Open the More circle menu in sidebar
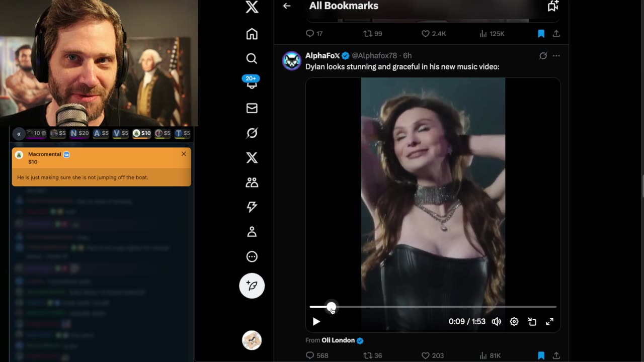The image size is (644, 362). pos(252,256)
